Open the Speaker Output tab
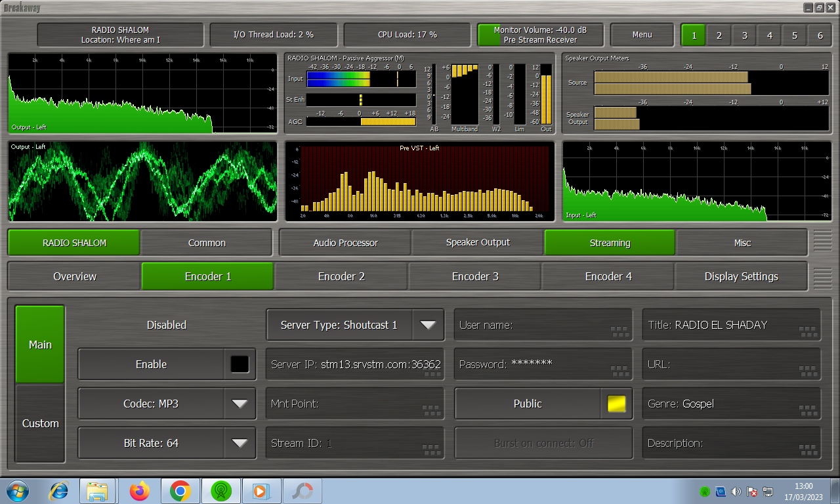The width and height of the screenshot is (840, 504). pyautogui.click(x=478, y=242)
